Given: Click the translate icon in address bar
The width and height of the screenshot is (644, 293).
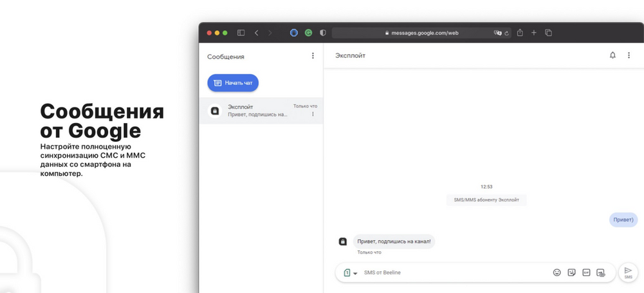Looking at the screenshot, I should [497, 33].
